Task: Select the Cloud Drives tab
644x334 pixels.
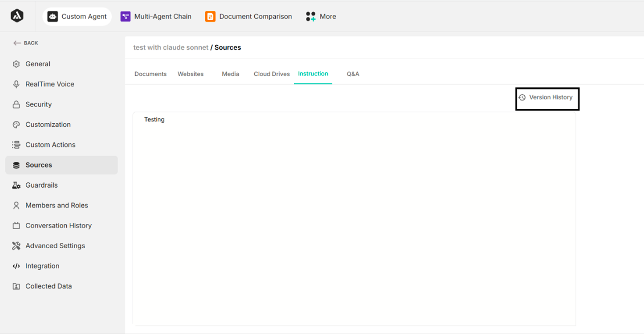Action: [272, 74]
